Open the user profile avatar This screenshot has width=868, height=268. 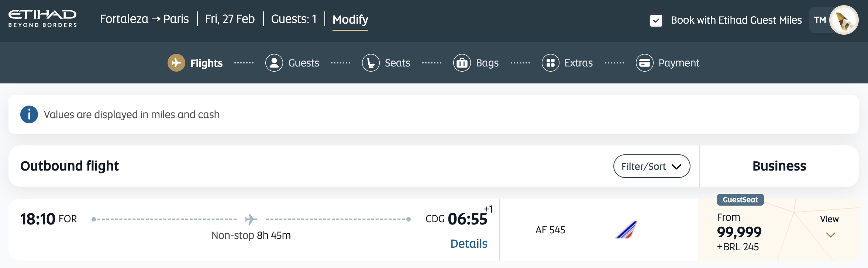pos(844,20)
